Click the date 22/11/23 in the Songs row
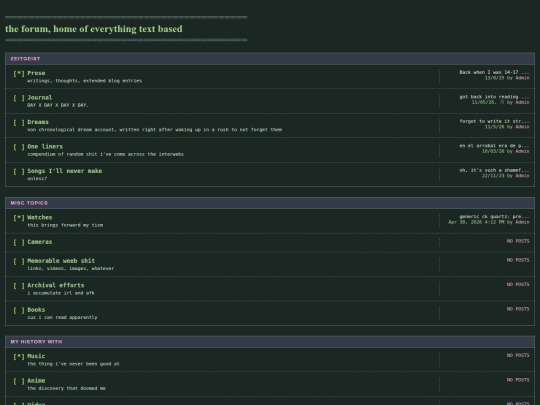 point(493,176)
